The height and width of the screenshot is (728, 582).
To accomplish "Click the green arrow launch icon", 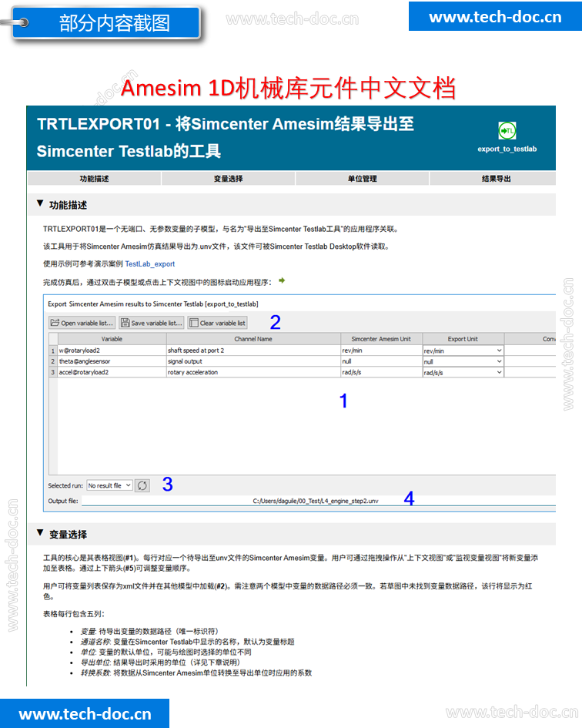I will [282, 280].
